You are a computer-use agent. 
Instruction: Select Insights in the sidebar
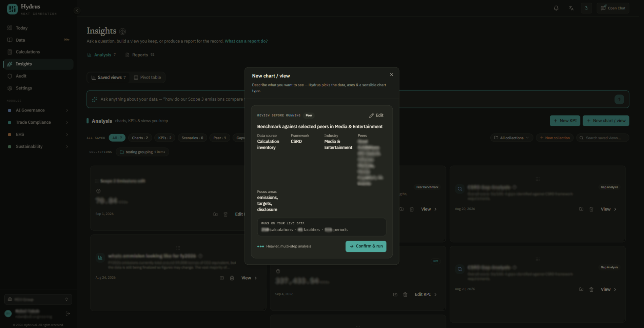point(38,64)
